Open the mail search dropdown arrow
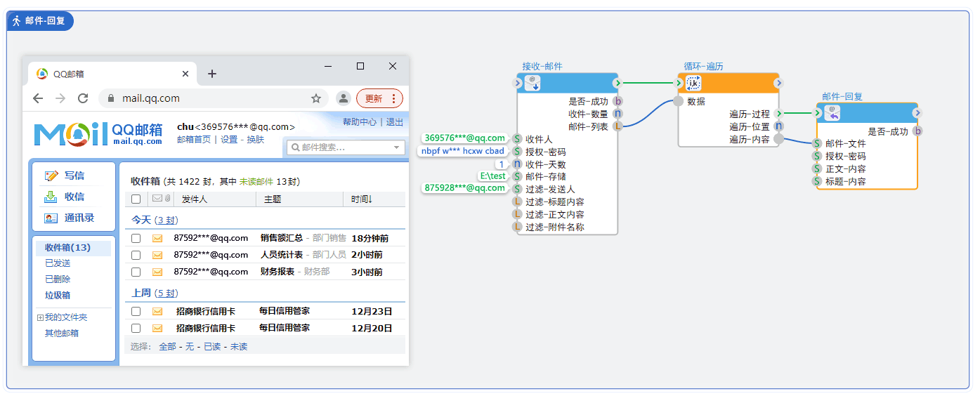This screenshot has height=396, width=980. click(x=397, y=147)
